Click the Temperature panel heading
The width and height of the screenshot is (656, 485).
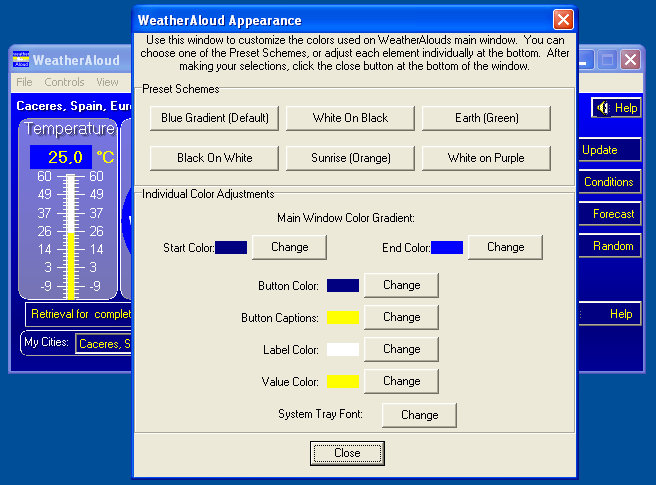69,129
